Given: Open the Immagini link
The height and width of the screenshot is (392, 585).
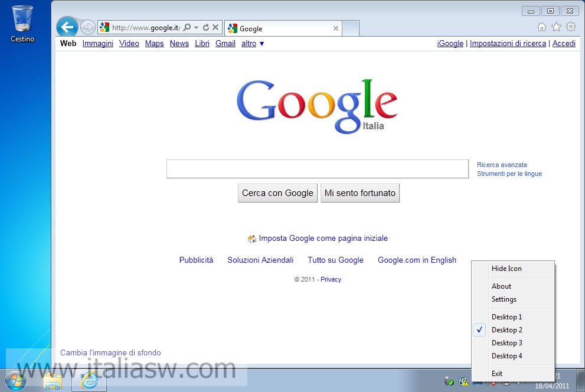Looking at the screenshot, I should (x=98, y=44).
